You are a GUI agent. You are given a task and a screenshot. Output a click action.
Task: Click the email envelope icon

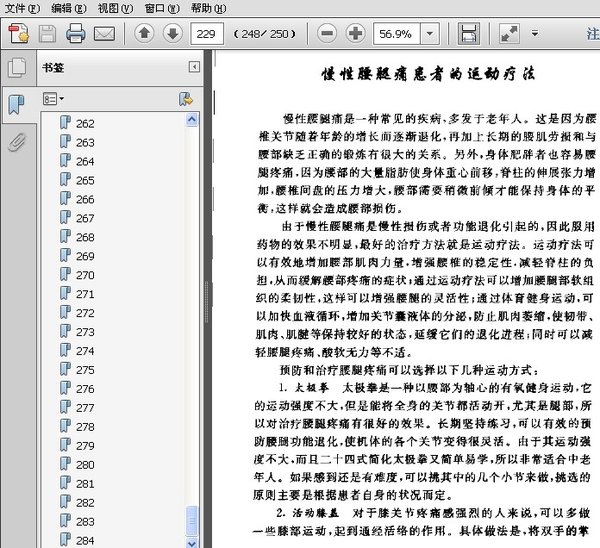[x=104, y=34]
